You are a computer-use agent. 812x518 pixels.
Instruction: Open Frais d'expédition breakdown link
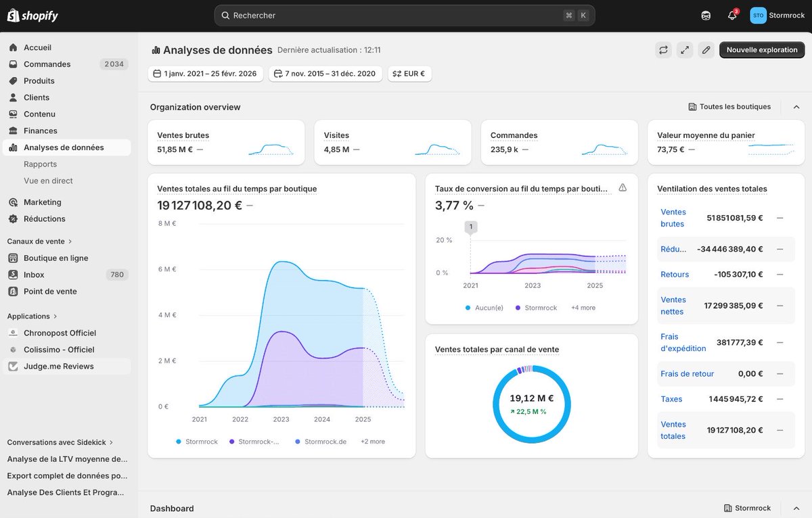tap(683, 342)
